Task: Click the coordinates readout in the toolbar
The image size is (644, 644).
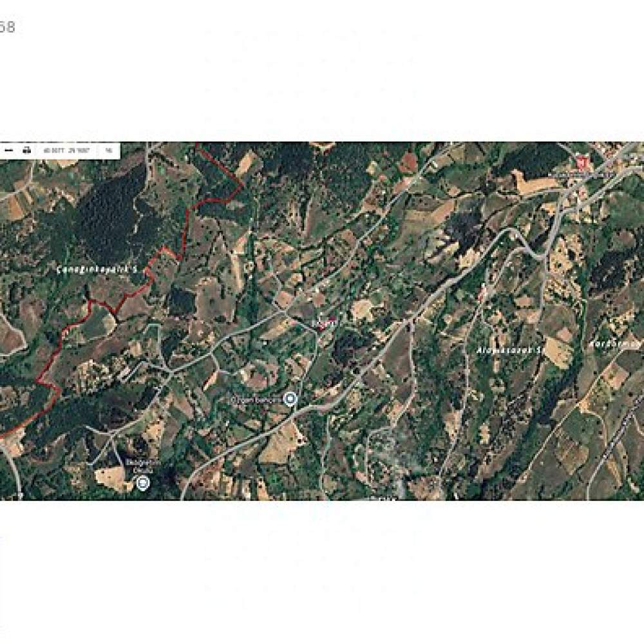Action: click(x=66, y=151)
